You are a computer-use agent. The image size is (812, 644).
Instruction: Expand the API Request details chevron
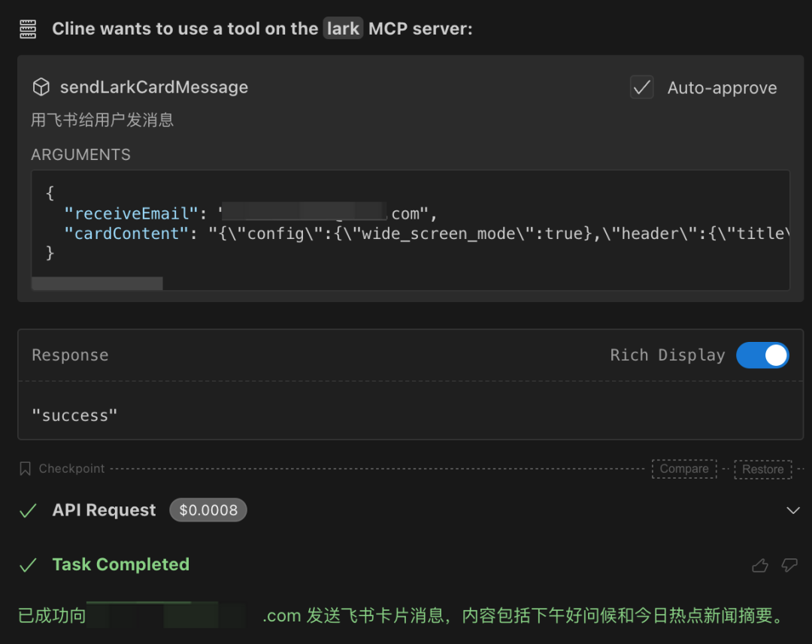pos(793,510)
